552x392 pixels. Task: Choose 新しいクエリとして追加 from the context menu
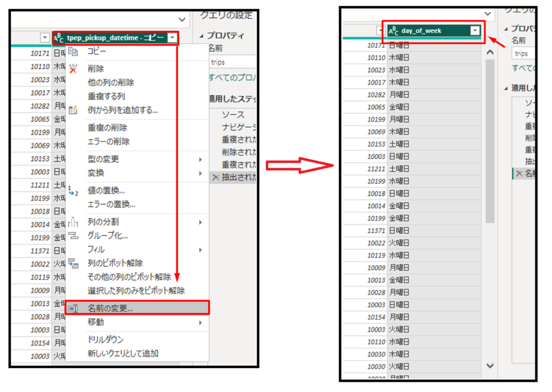point(123,354)
